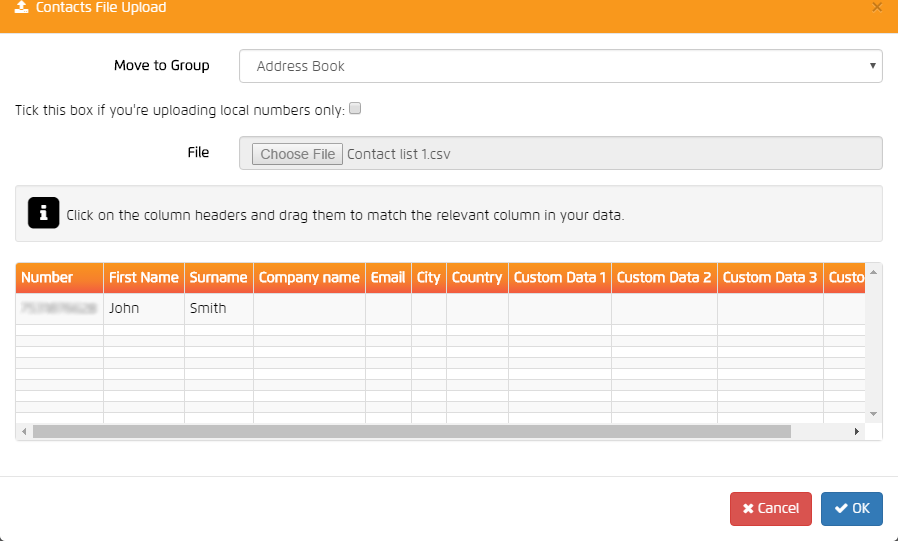Screen dimensions: 898x541
Task: Confirm upload with the OK button
Action: (x=852, y=508)
